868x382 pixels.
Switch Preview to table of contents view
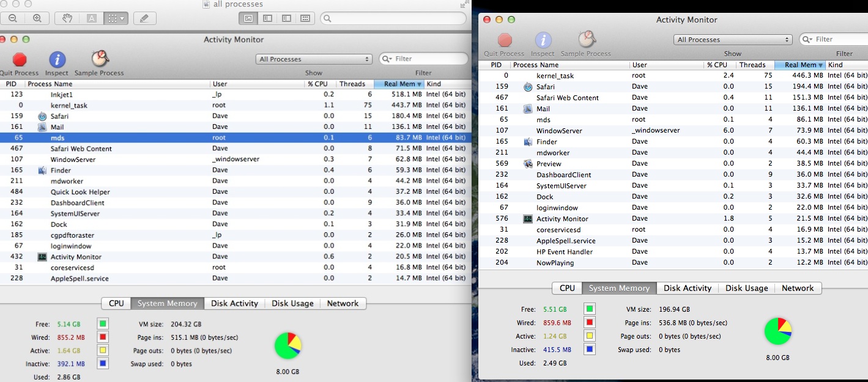click(x=286, y=18)
